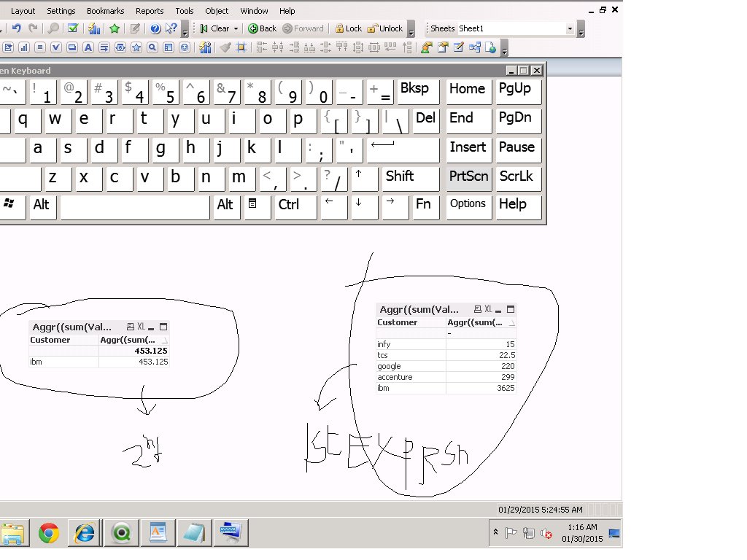The image size is (747, 560).
Task: Toggle the Ctrl key on keyboard
Action: (295, 207)
